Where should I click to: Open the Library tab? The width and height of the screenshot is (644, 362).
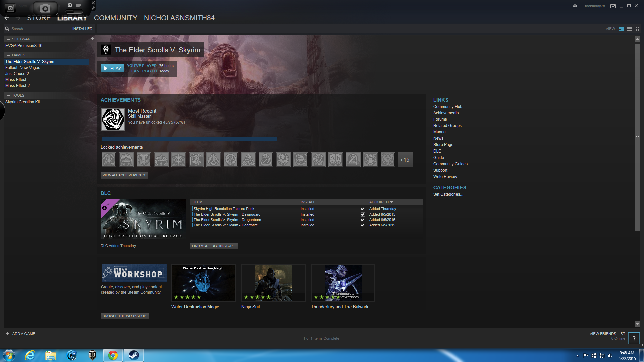(72, 18)
